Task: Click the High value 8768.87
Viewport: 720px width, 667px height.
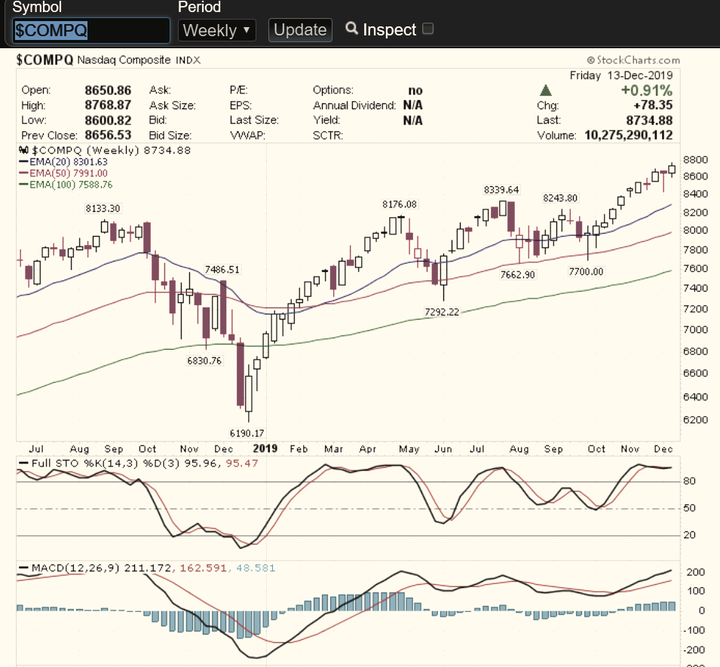Action: pyautogui.click(x=108, y=105)
